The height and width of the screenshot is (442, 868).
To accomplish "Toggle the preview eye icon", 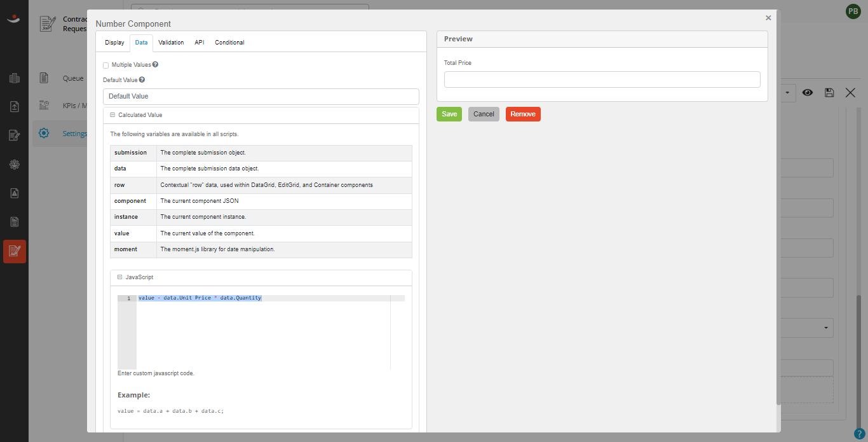I will (808, 93).
